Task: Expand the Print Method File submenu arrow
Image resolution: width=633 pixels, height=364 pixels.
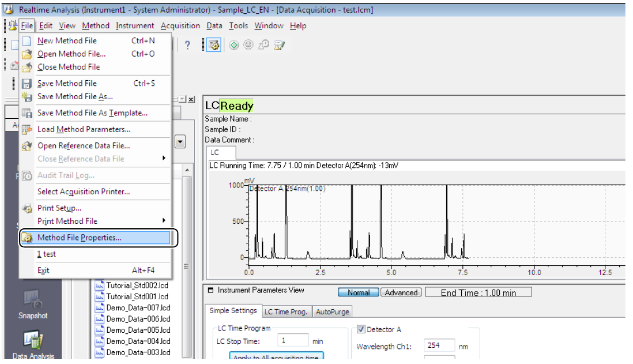Action: (x=163, y=220)
